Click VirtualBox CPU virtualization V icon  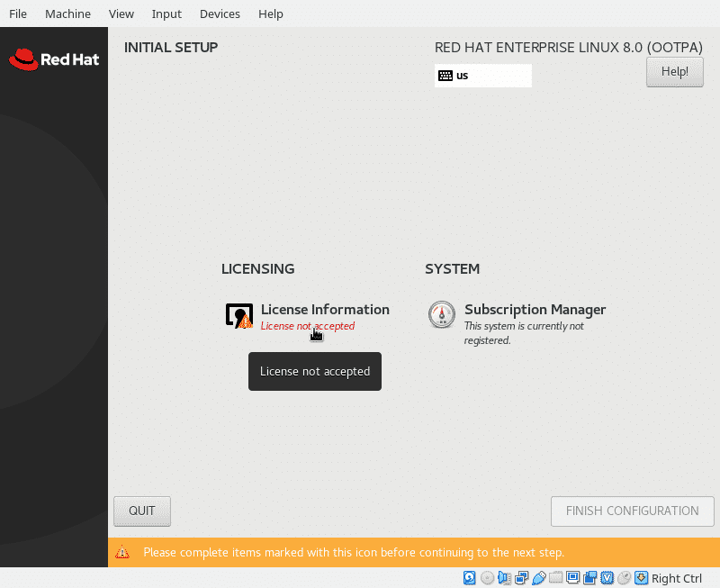(x=607, y=577)
